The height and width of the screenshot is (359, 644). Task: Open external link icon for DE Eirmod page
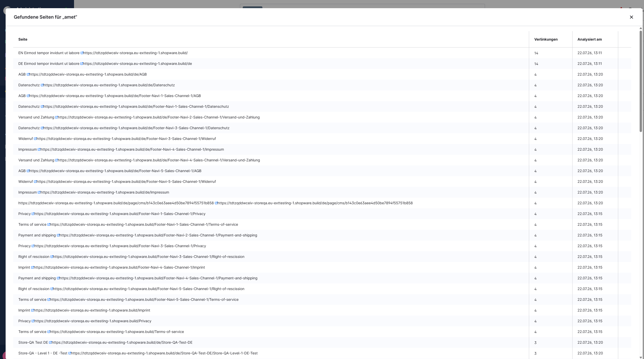(x=82, y=64)
